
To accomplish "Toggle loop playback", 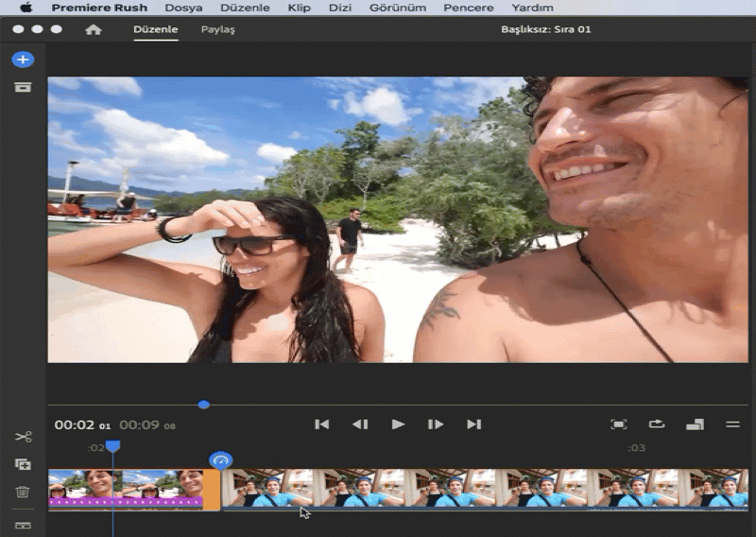I will [656, 424].
